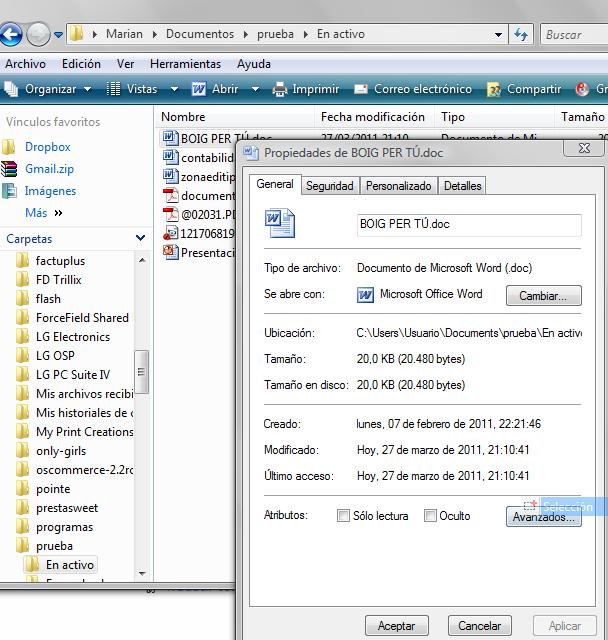Click the zonaeditip Word document icon

[170, 176]
